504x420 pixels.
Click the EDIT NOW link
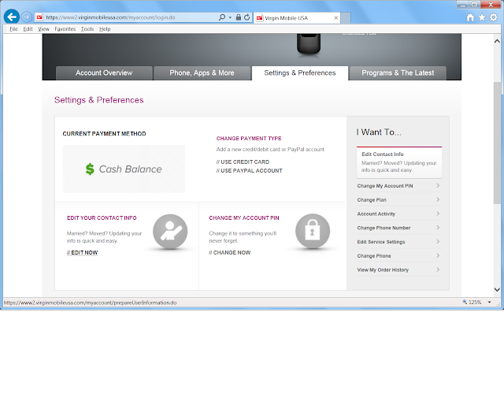click(82, 253)
